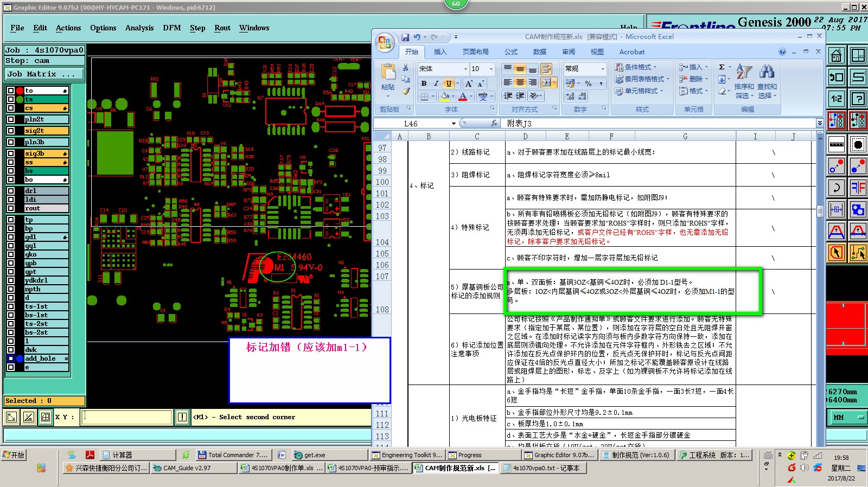Open the DFM menu in Graphic Editor

point(172,28)
